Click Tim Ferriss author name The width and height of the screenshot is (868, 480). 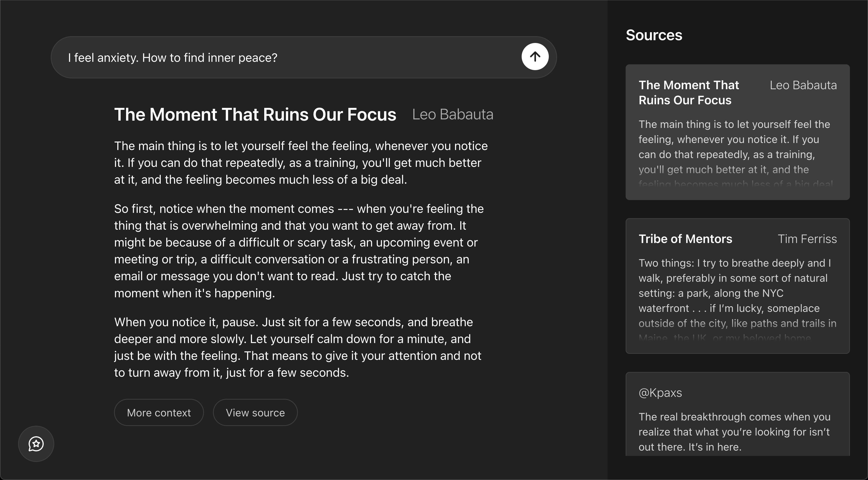tap(807, 239)
